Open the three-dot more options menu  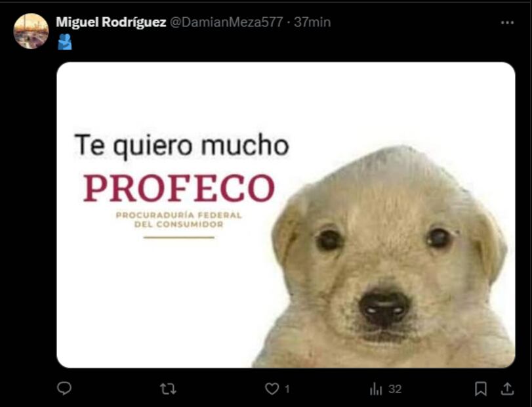point(507,22)
